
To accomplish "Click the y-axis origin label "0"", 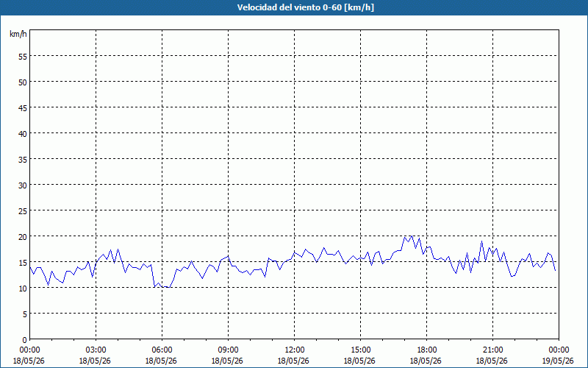I will [x=25, y=340].
